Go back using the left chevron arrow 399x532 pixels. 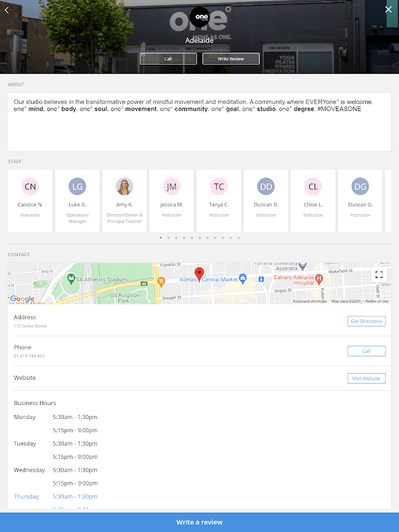pyautogui.click(x=7, y=10)
